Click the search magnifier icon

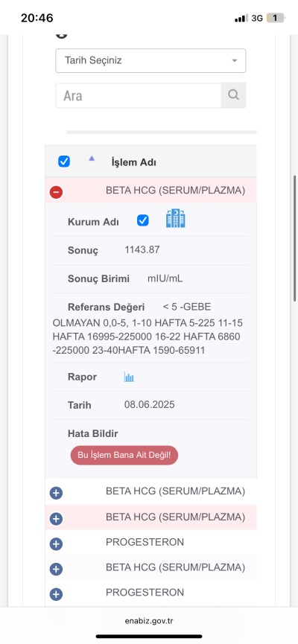point(233,95)
